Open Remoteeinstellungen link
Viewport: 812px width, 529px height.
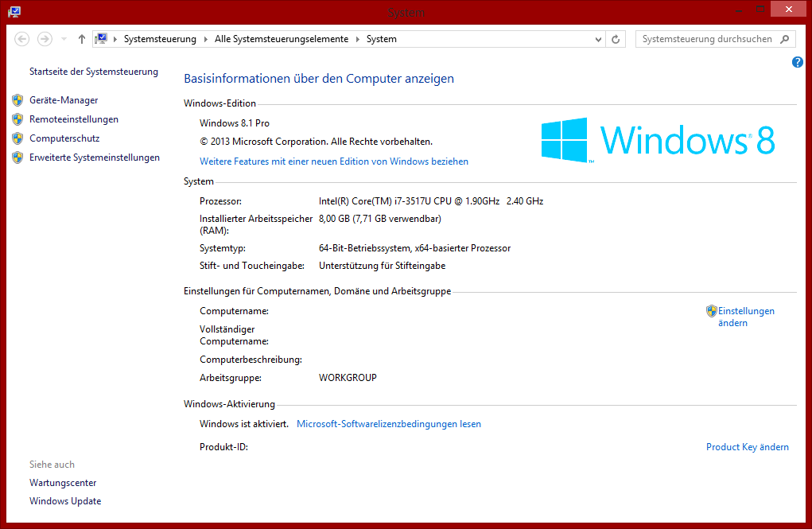[74, 119]
